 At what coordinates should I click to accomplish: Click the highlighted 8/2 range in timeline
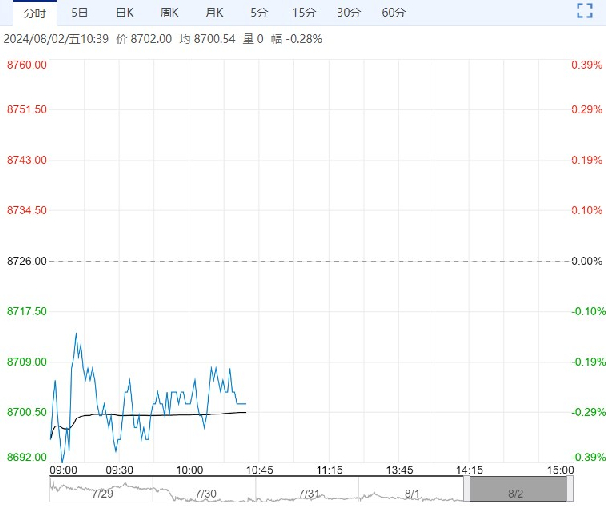517,490
